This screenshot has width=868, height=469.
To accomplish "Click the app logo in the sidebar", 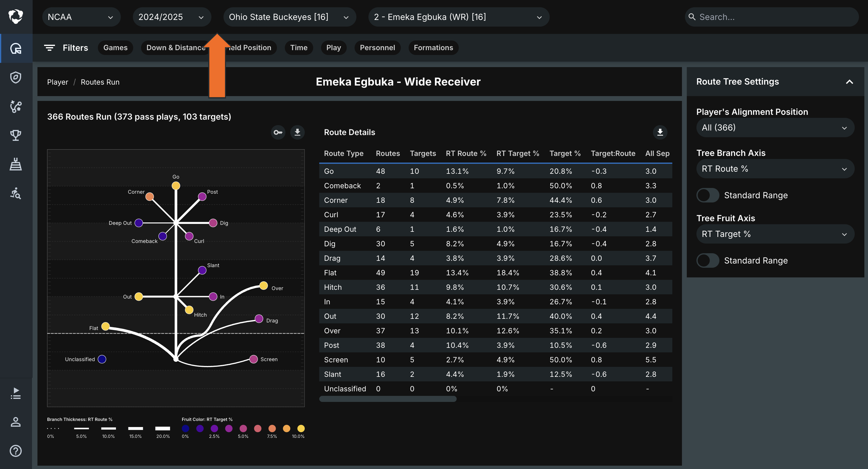I will 15,17.
